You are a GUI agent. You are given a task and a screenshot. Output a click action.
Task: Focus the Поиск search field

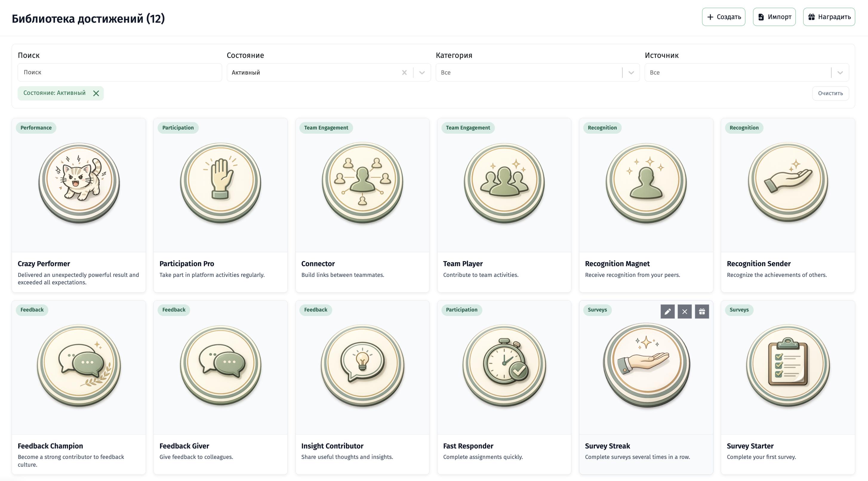(120, 73)
